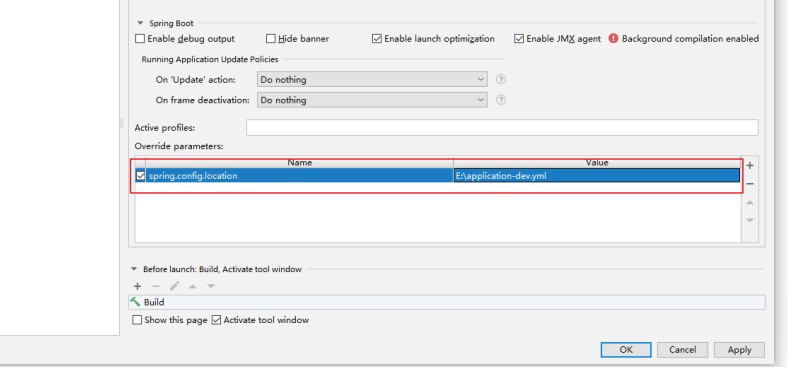Click the background compilation warning icon
Screen dimensions: 788x367
click(x=613, y=38)
